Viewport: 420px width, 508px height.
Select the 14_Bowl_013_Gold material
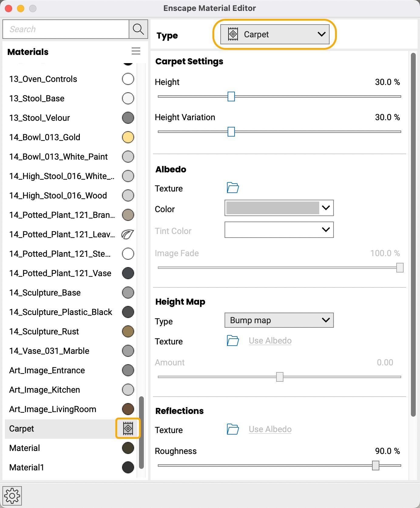pyautogui.click(x=45, y=137)
